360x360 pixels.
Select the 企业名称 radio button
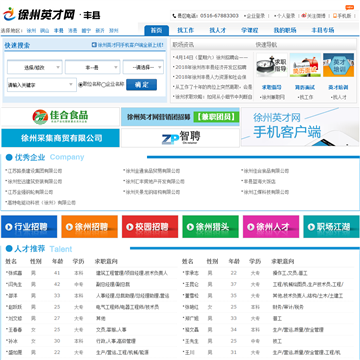(x=103, y=85)
